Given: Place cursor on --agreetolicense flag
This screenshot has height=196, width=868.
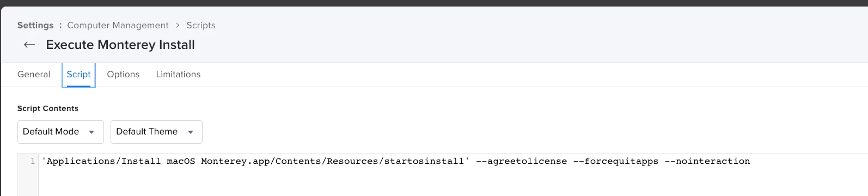Looking at the screenshot, I should click(x=521, y=161).
